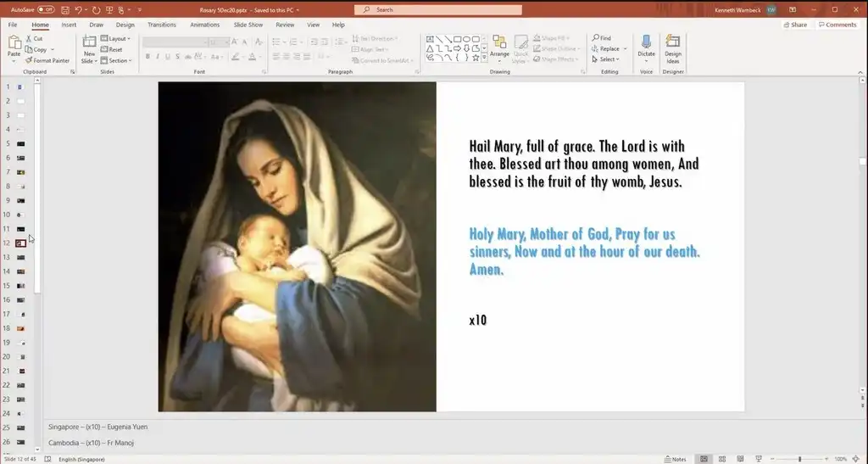This screenshot has height=464, width=868.
Task: Click the Search box in title bar
Action: (438, 10)
